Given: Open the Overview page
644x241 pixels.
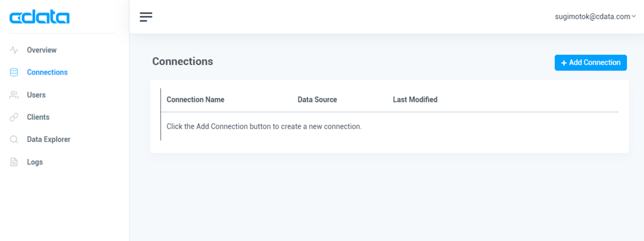Looking at the screenshot, I should [x=42, y=50].
